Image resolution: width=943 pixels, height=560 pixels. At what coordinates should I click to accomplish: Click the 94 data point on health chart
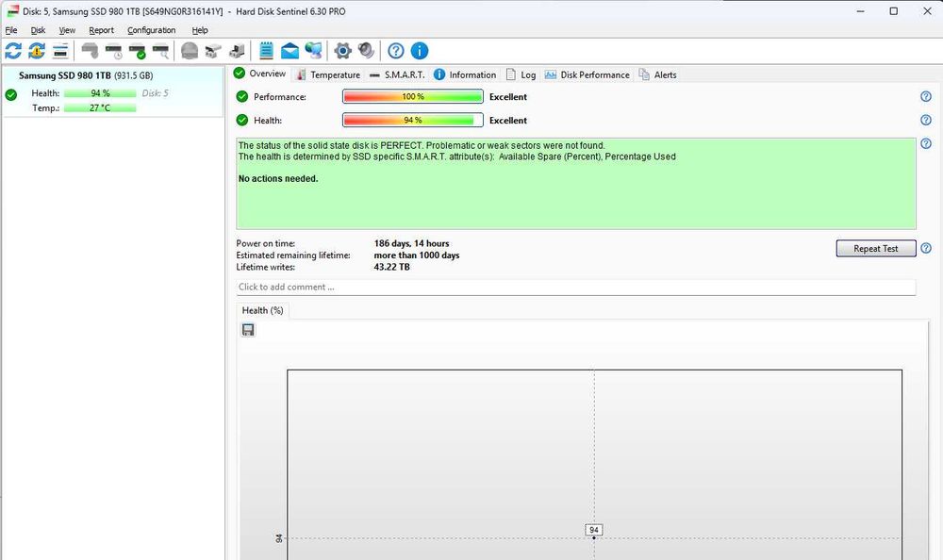tap(594, 537)
